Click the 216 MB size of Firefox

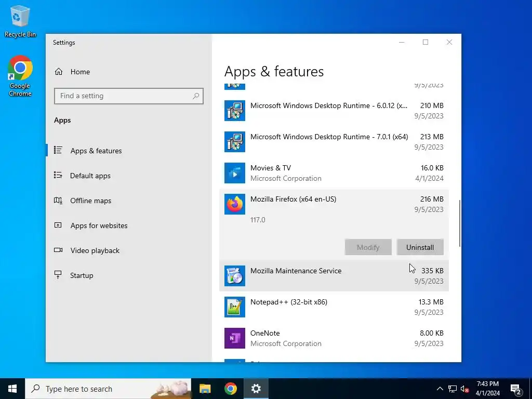(x=432, y=199)
